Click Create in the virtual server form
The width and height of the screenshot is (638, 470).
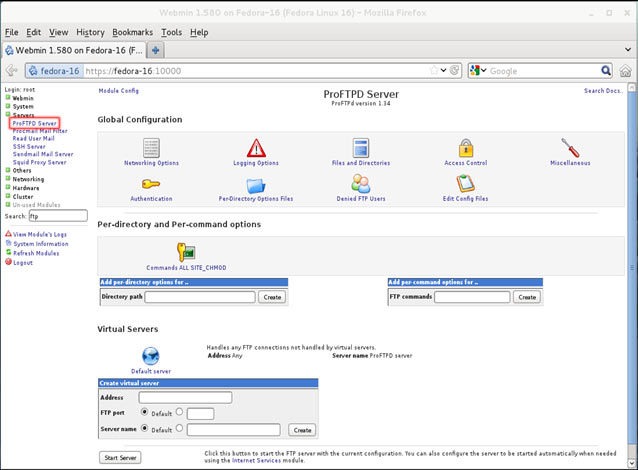click(x=302, y=430)
